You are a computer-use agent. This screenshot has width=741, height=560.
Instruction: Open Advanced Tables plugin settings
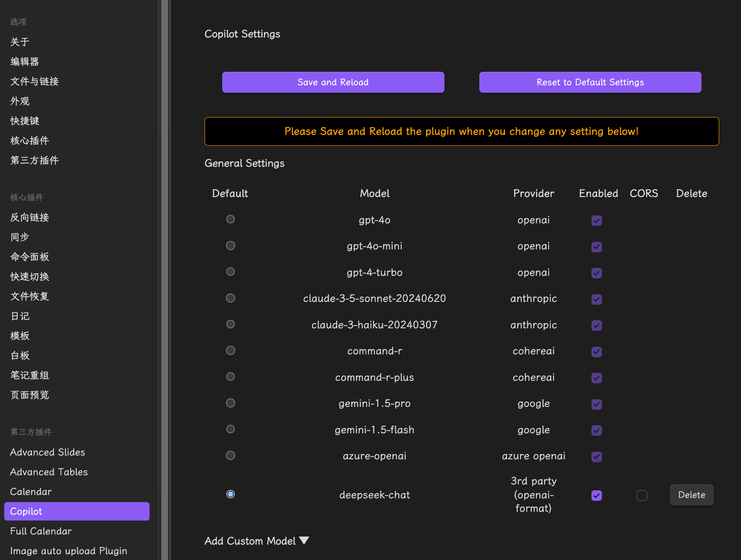click(x=49, y=472)
